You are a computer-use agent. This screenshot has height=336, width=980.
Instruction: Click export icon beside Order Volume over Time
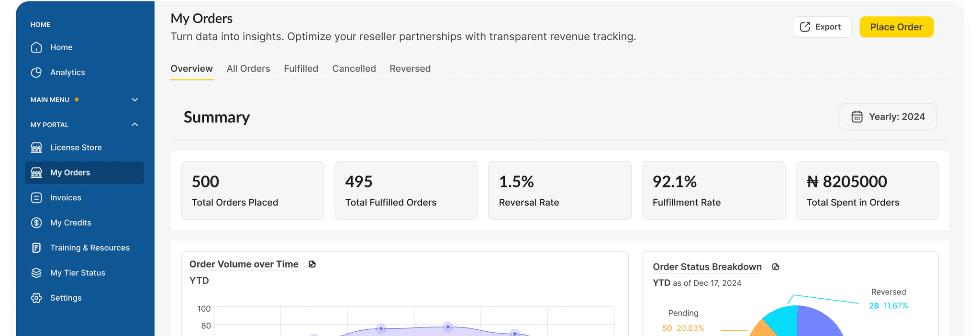click(x=312, y=264)
